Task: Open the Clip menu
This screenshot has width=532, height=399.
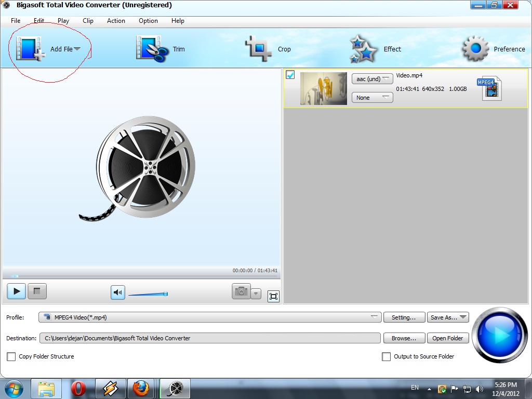Action: [88, 21]
